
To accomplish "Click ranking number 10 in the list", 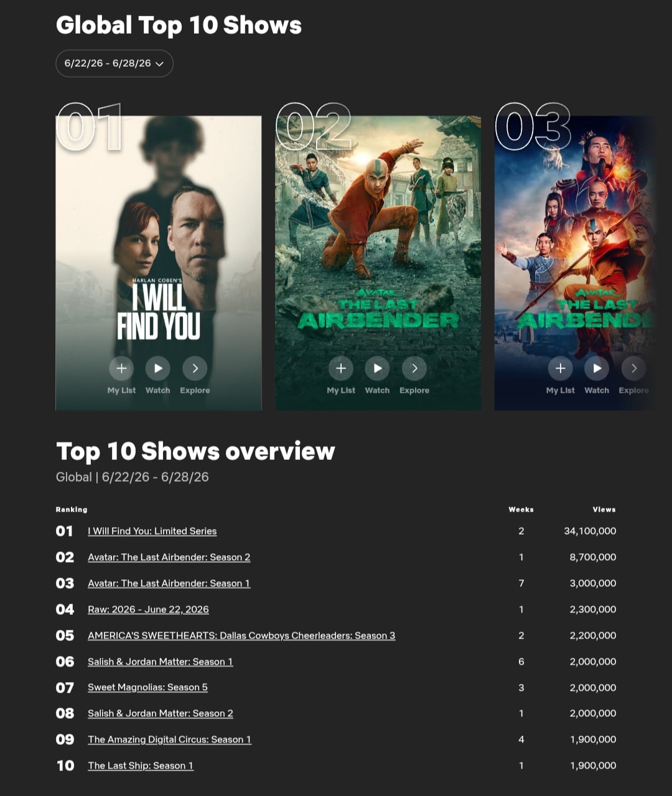I will coord(65,766).
